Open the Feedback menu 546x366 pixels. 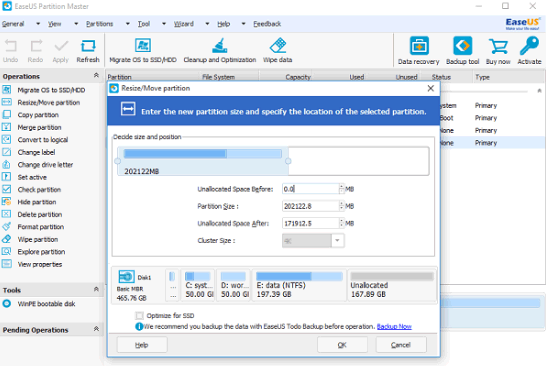(x=267, y=24)
